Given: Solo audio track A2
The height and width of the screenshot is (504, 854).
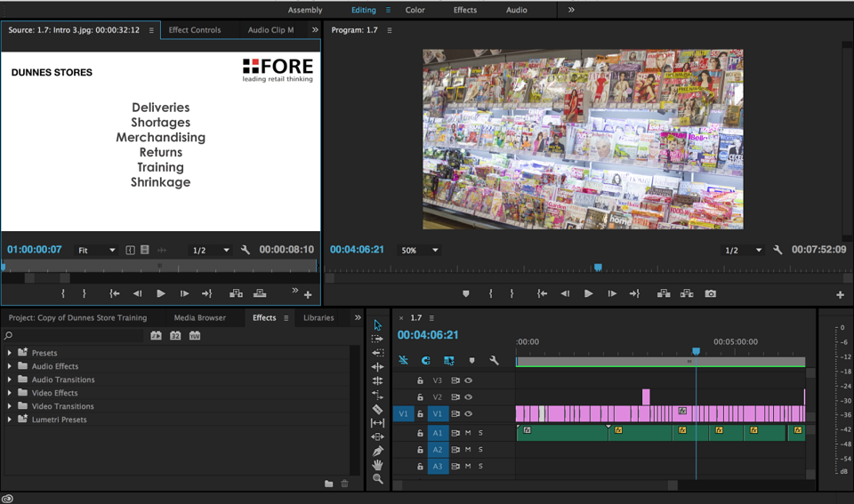Looking at the screenshot, I should pyautogui.click(x=480, y=450).
